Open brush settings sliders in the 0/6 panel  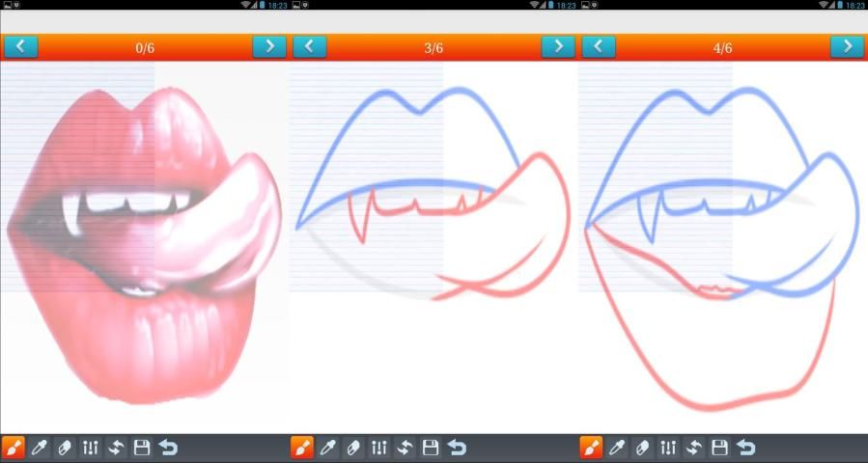[x=91, y=448]
